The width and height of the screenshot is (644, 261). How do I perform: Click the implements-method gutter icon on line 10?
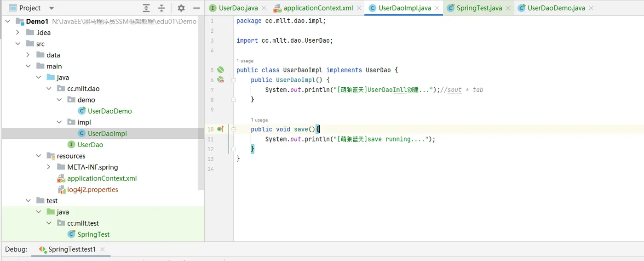click(x=220, y=129)
